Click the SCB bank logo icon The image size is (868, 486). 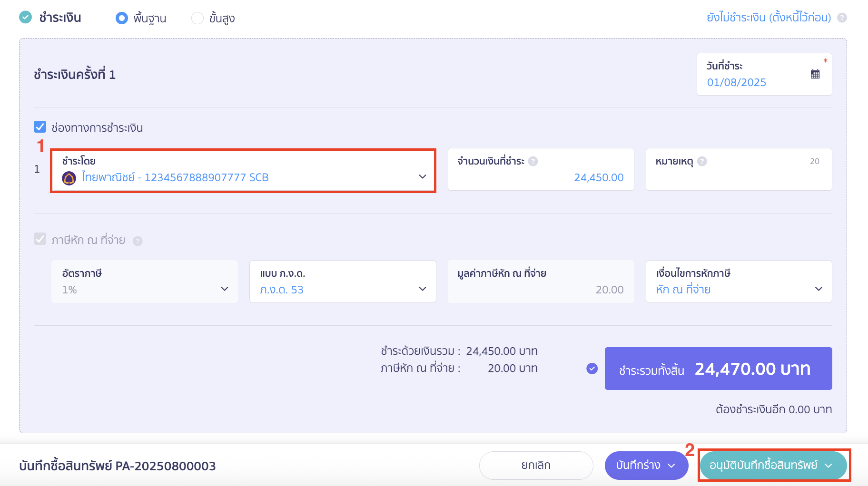click(x=69, y=178)
